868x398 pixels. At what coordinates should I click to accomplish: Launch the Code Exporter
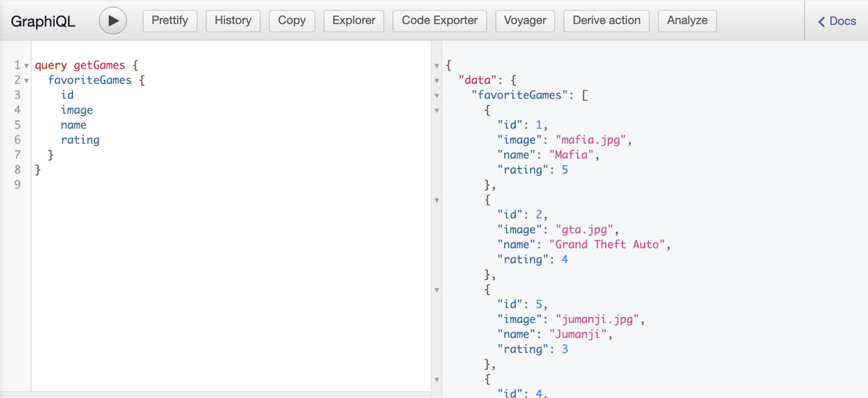point(439,20)
